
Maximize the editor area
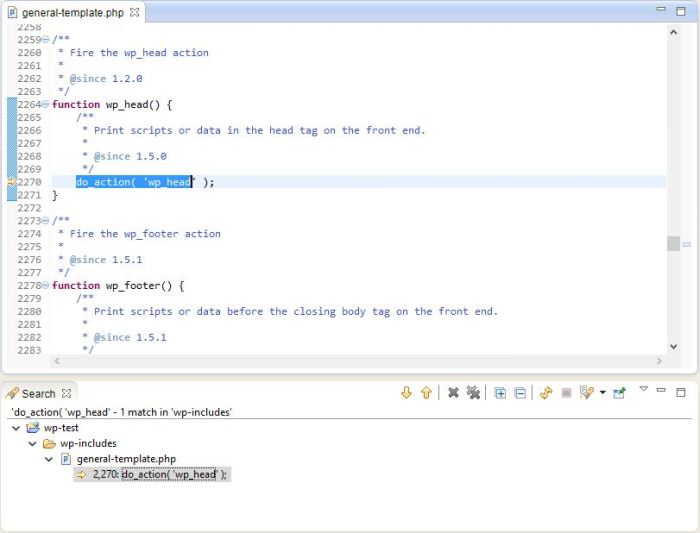click(x=681, y=12)
